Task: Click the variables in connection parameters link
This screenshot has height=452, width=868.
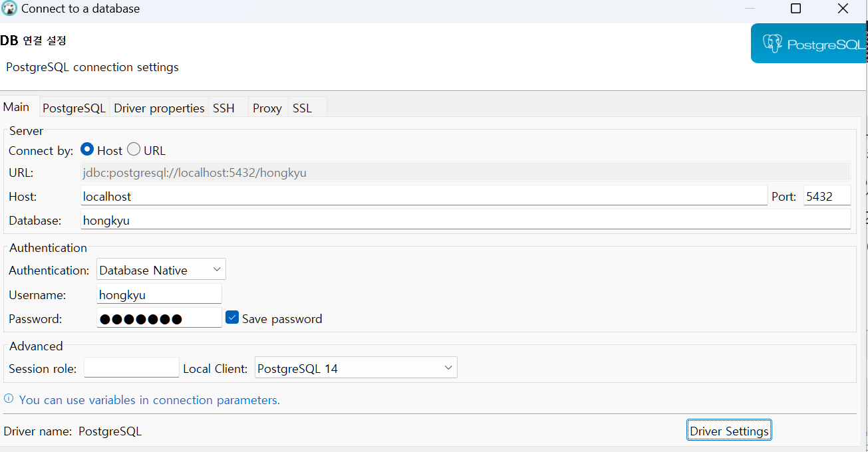Action: (150, 400)
